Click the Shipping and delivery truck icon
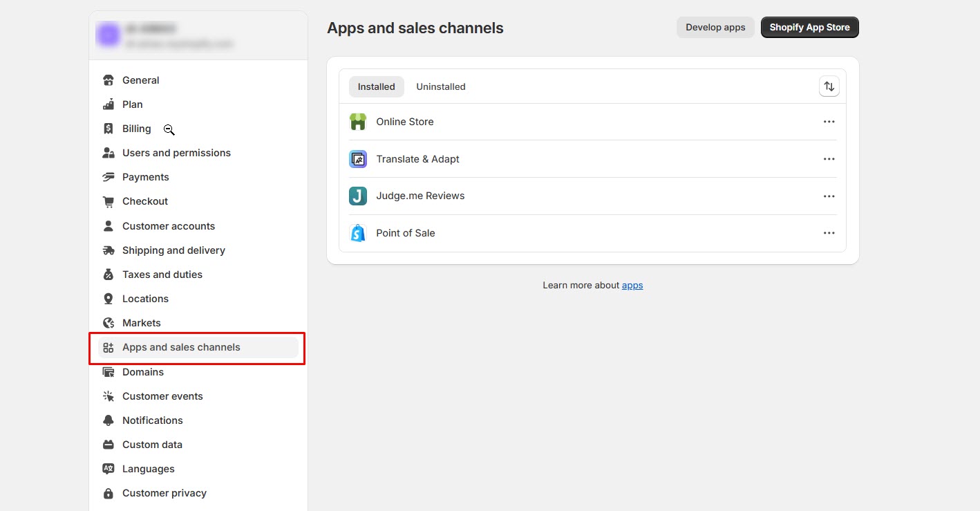This screenshot has height=511, width=980. (x=108, y=250)
